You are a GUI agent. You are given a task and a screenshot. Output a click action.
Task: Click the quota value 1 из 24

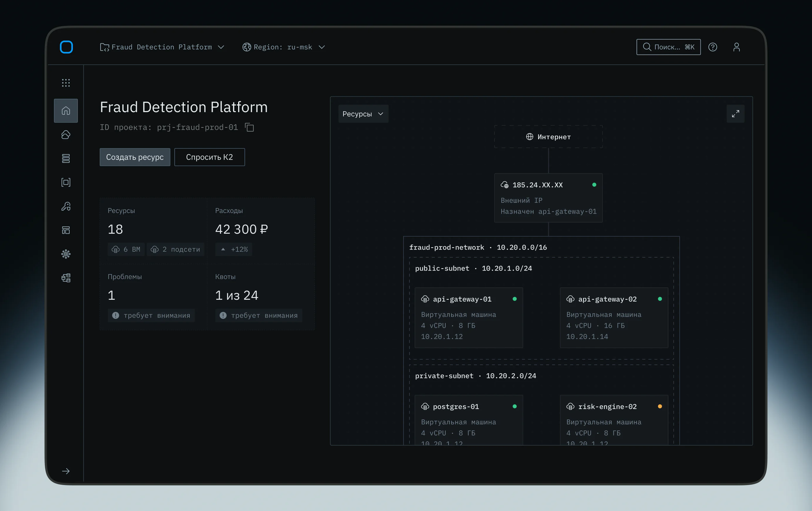[237, 295]
